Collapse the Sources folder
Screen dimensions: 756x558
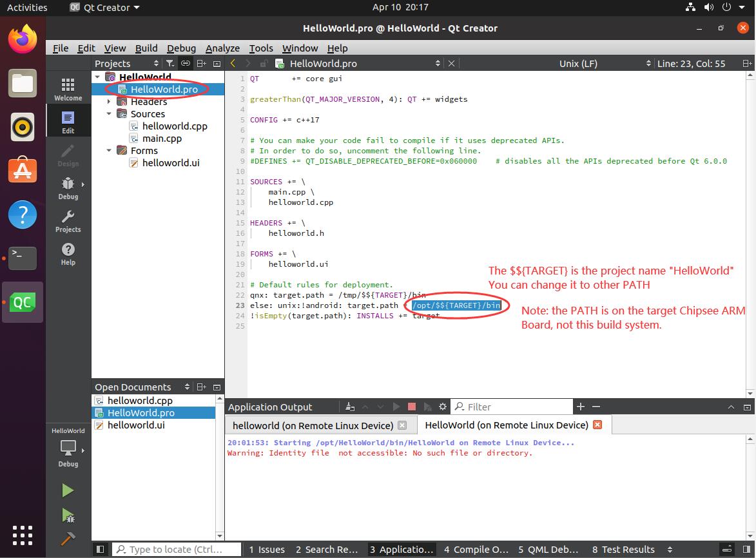point(109,113)
